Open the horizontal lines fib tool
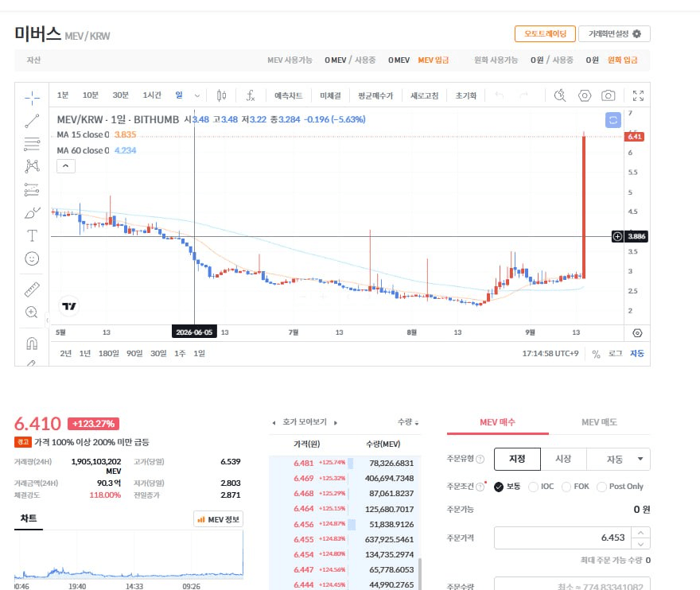 point(32,144)
